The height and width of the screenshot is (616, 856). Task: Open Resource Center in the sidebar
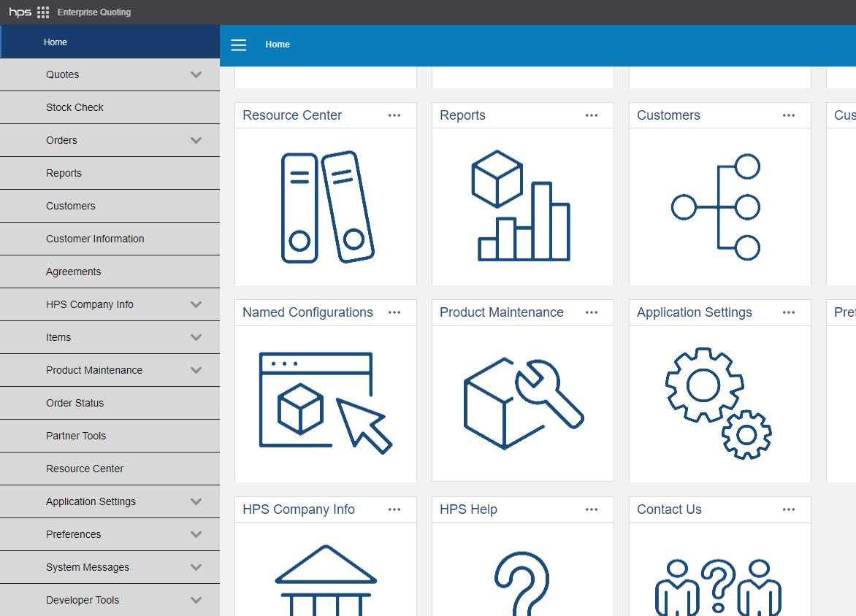coord(110,468)
